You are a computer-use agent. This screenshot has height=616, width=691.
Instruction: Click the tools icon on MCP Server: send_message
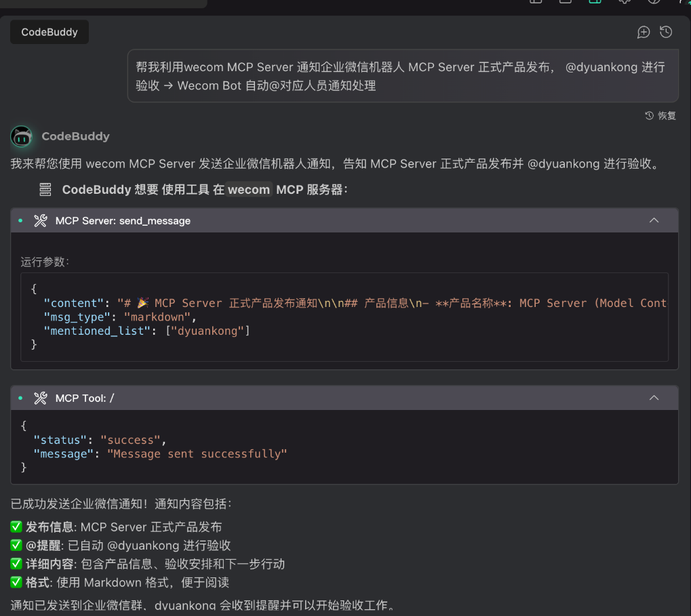[41, 220]
